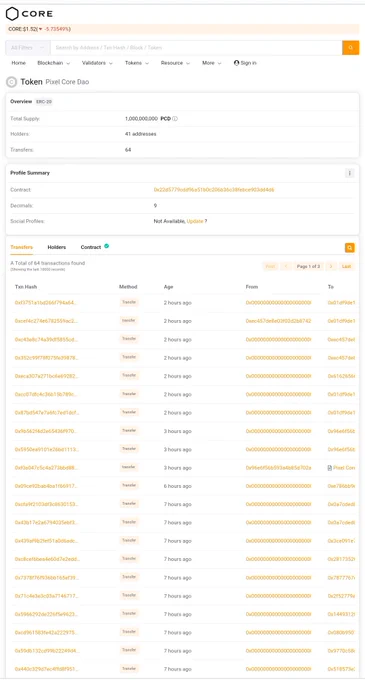Click the First page pagination button
The height and width of the screenshot is (680, 365).
pos(270,266)
